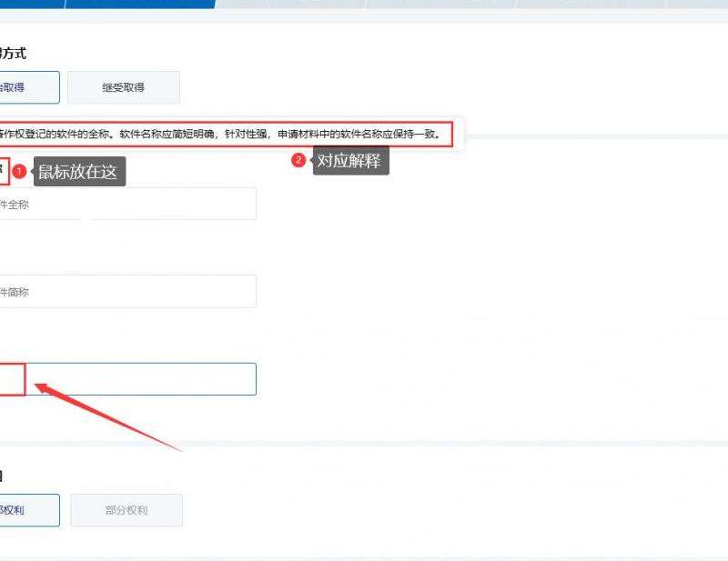Click the red-outlined box inside the version field
The image size is (728, 561).
pyautogui.click(x=11, y=379)
